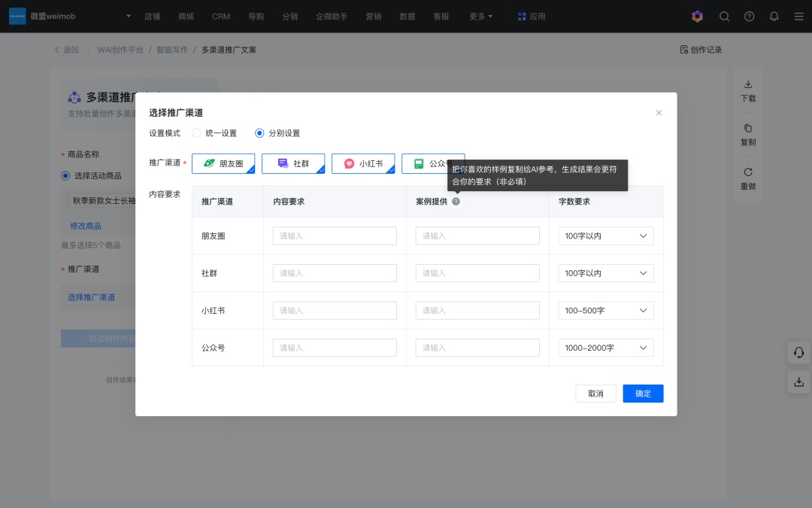
Task: Expand the shop switcher arrow beside weimob
Action: [129, 16]
